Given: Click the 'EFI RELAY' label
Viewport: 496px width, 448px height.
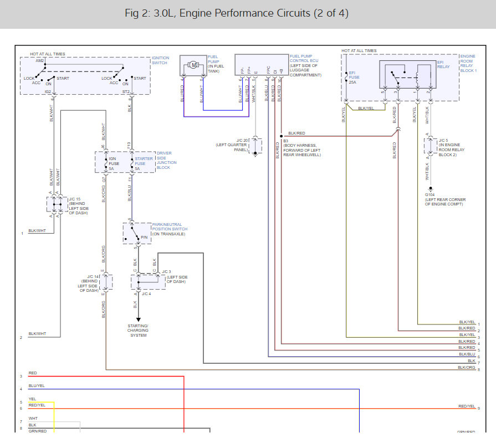Looking at the screenshot, I should coord(443,64).
